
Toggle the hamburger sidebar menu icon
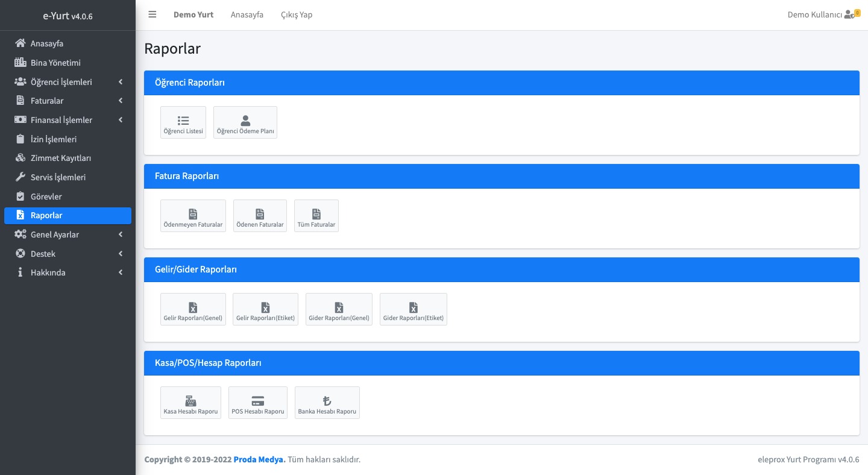pos(153,14)
